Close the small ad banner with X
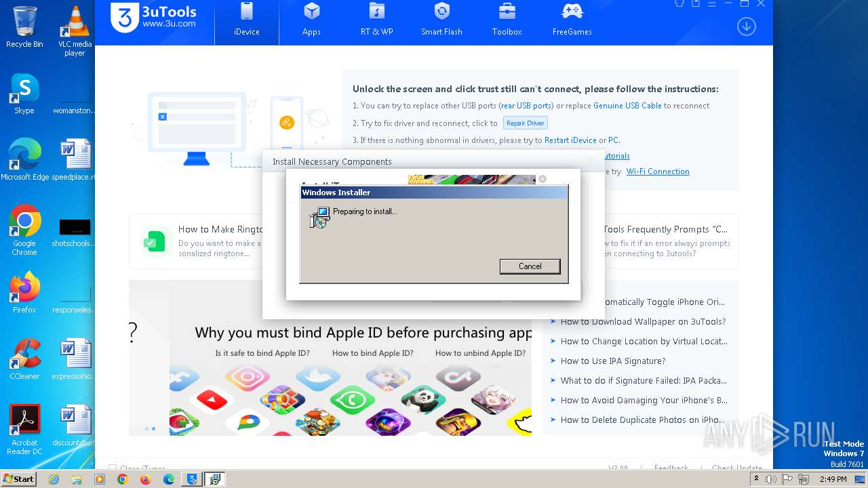This screenshot has width=868, height=488. 542,180
